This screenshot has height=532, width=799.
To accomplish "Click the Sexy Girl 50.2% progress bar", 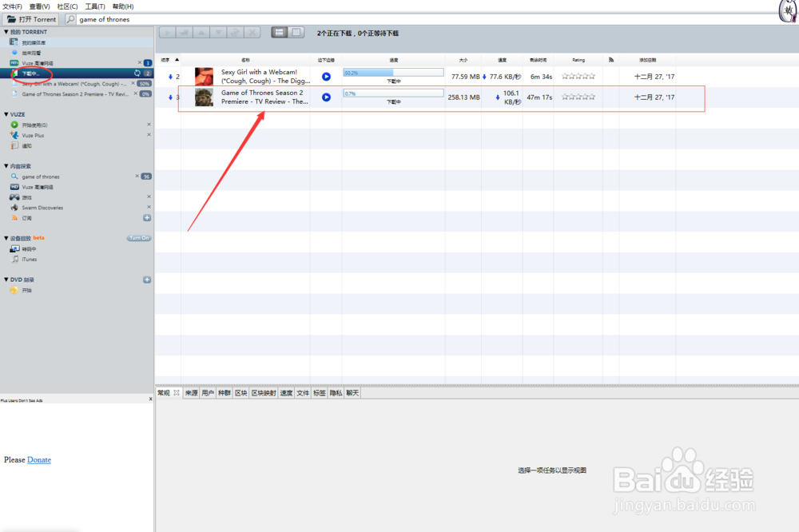I will [x=393, y=73].
